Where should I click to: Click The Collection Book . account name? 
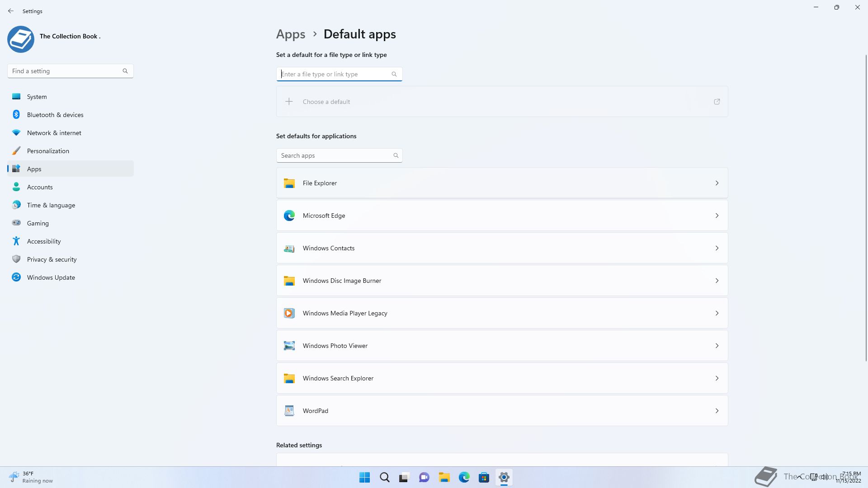click(70, 36)
